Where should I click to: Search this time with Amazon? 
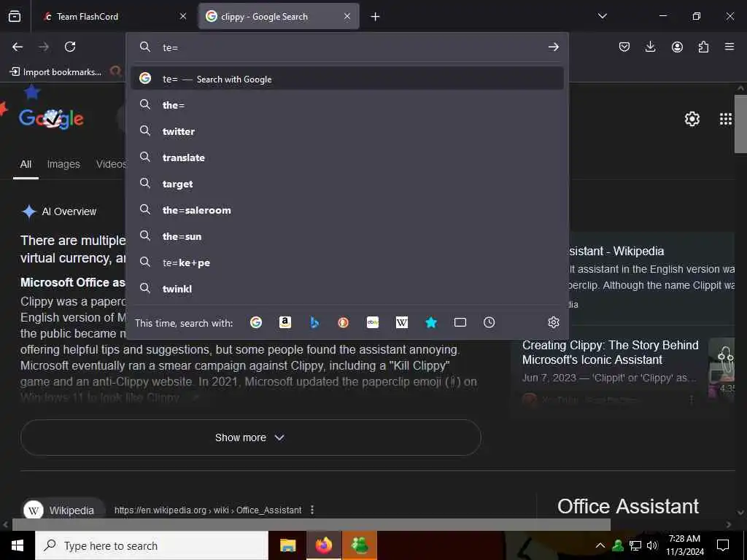pyautogui.click(x=285, y=322)
